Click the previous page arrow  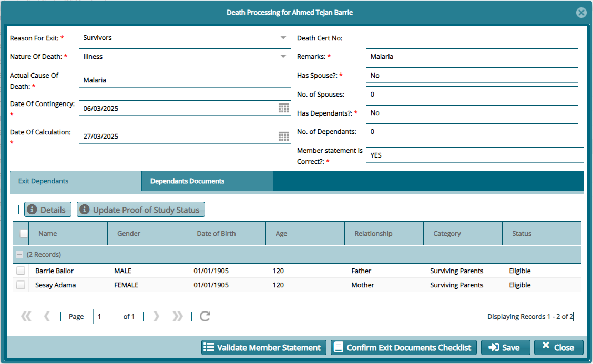[47, 316]
